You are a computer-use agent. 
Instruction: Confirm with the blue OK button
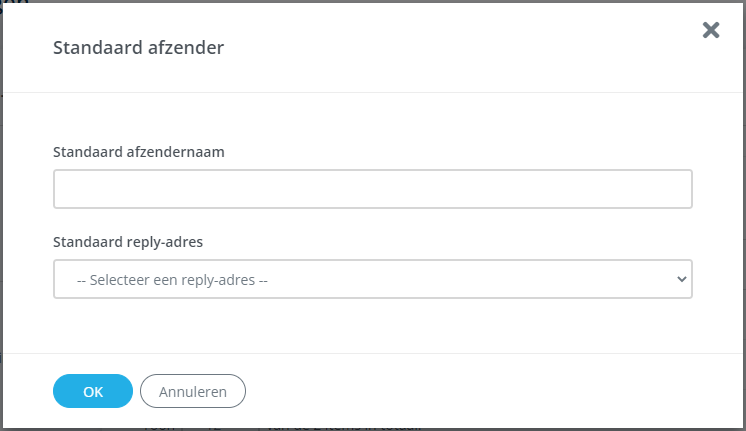(x=93, y=391)
